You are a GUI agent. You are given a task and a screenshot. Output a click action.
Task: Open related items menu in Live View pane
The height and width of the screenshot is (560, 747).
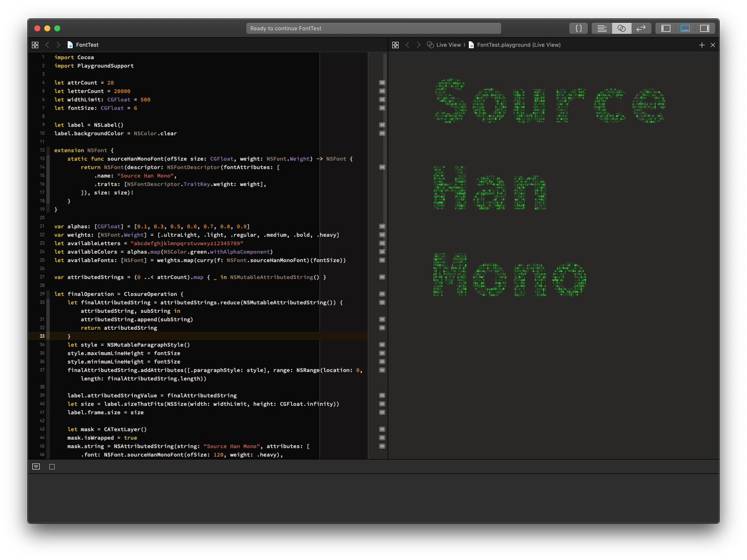[395, 45]
